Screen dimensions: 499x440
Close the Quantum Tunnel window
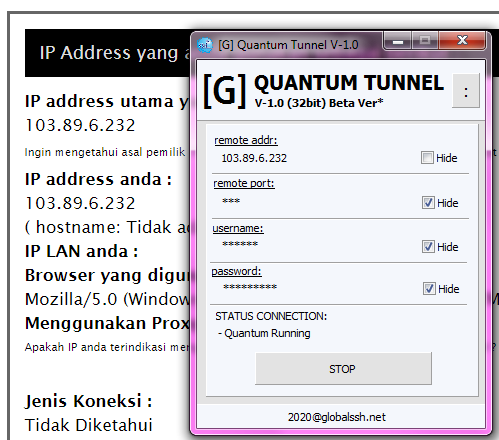point(462,41)
